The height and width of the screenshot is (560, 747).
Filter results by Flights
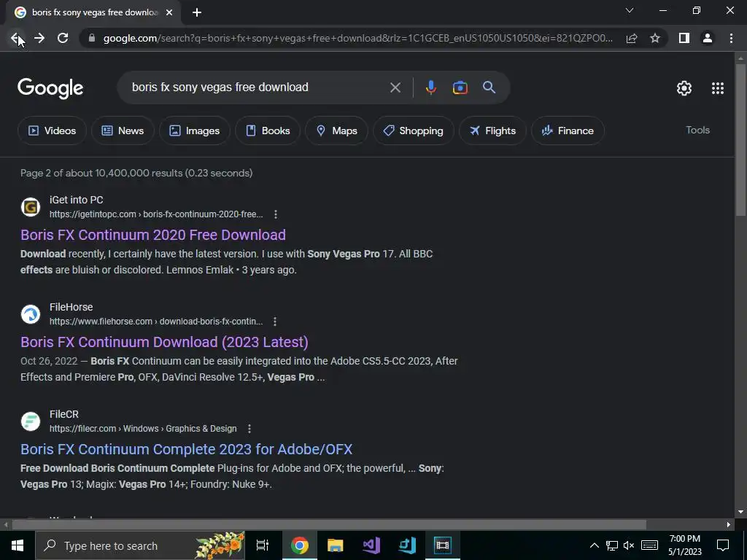[x=492, y=131]
